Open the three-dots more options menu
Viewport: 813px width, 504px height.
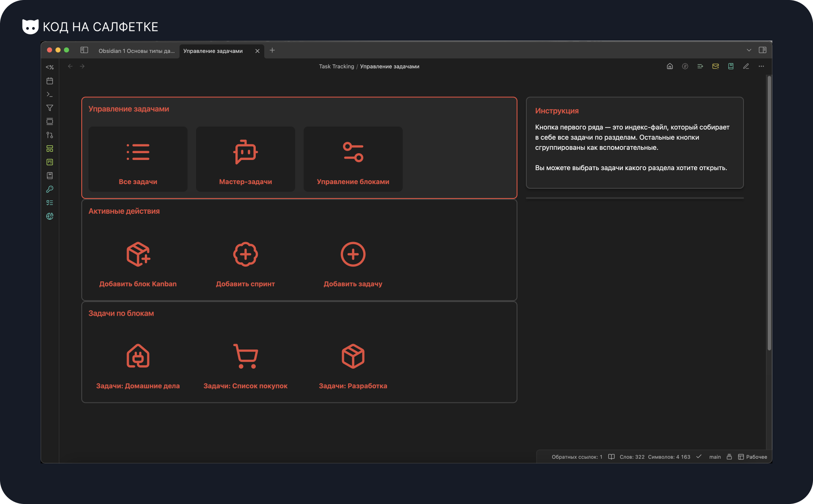[x=761, y=66]
